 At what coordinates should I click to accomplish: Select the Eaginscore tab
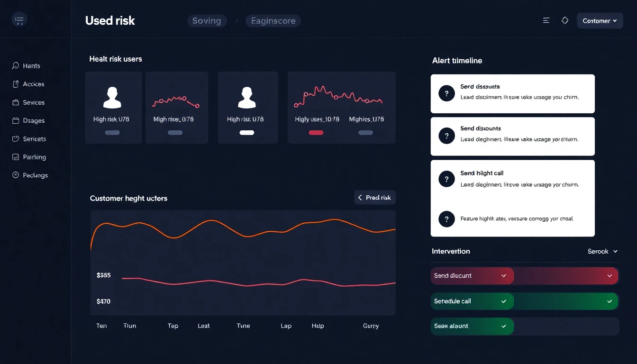[273, 21]
